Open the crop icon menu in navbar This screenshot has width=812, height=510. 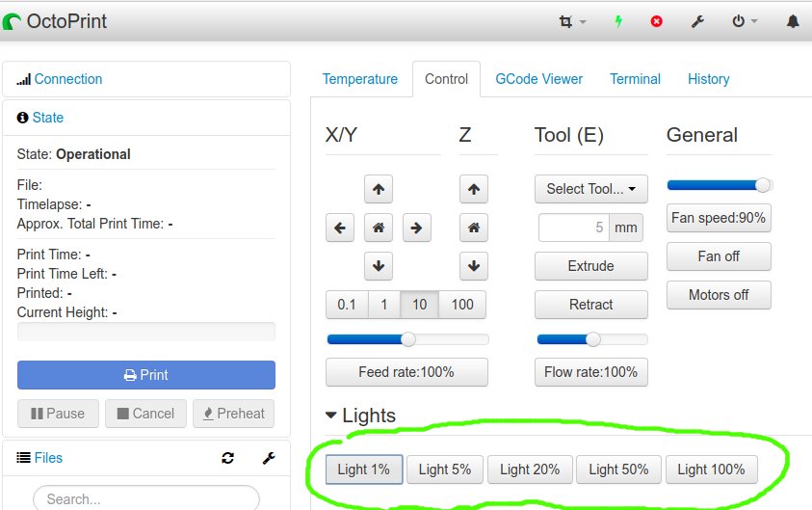coord(572,21)
